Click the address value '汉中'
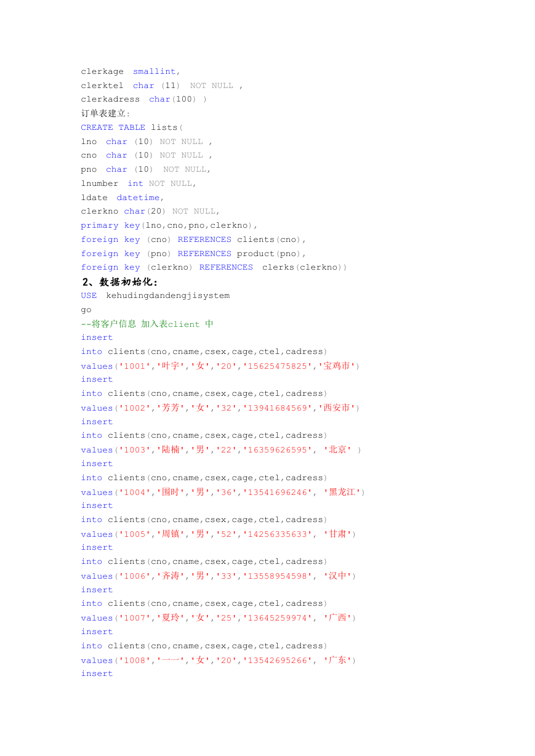Viewport: 535px width, 756px height. 339,576
